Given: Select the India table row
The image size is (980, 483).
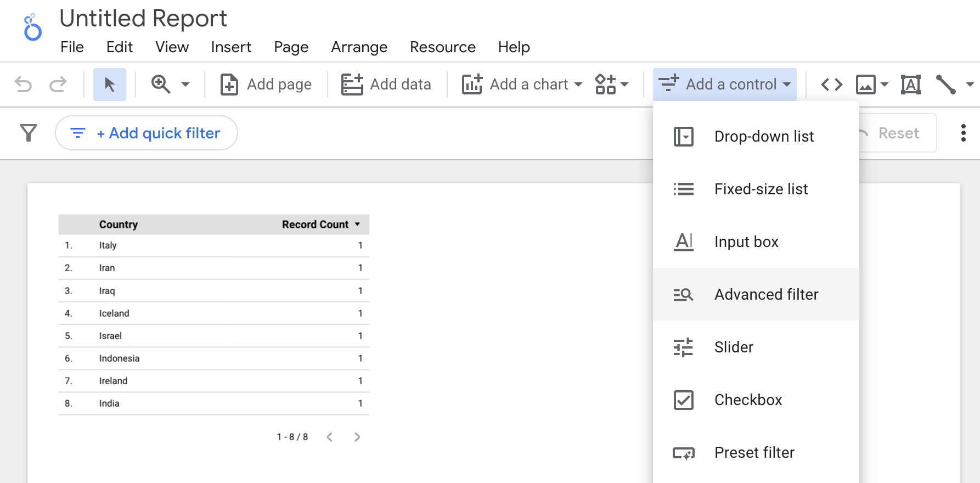Looking at the screenshot, I should pyautogui.click(x=214, y=403).
